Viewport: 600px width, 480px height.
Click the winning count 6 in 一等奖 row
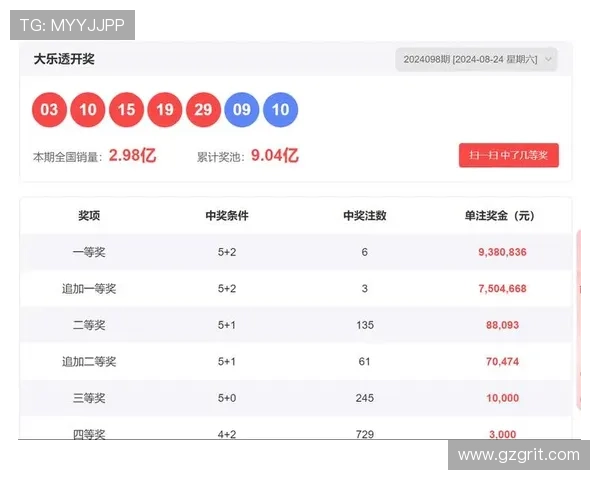365,252
